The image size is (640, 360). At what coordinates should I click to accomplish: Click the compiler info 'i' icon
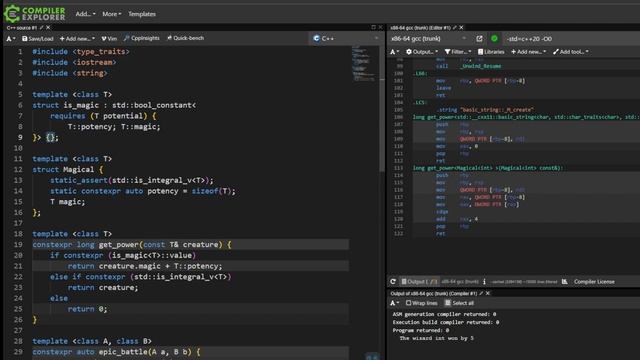484,282
